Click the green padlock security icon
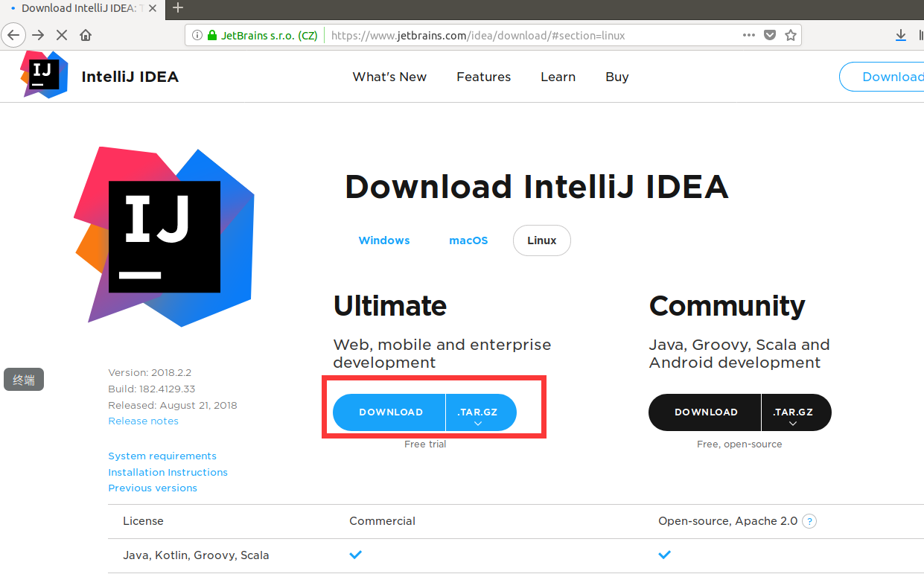This screenshot has height=574, width=924. [x=212, y=35]
